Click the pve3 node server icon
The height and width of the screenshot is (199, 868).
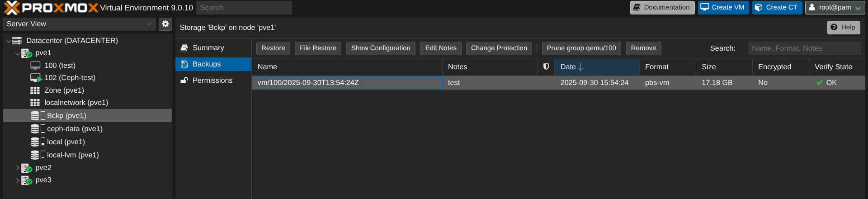click(x=27, y=180)
